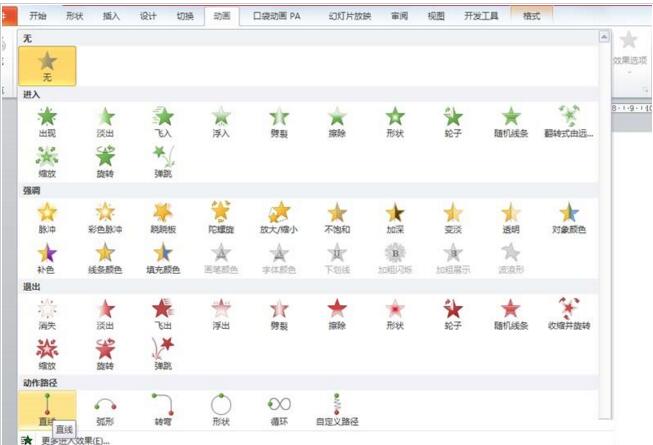Switch to the 开始 ribbon tab

(37, 16)
